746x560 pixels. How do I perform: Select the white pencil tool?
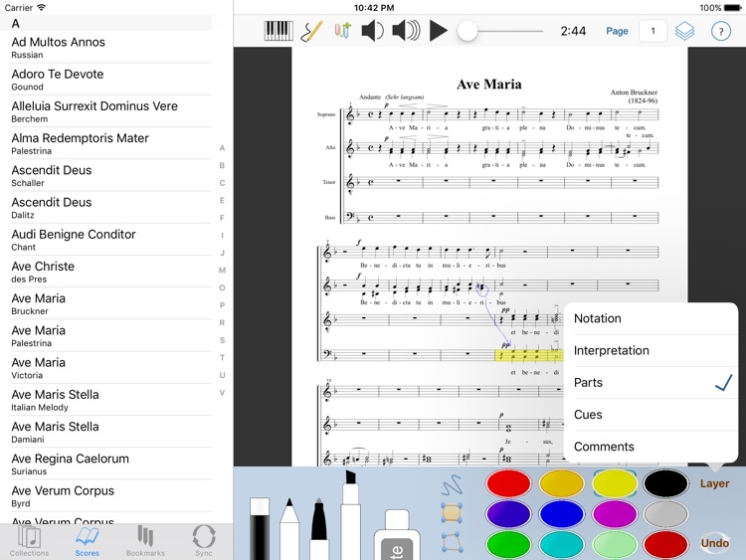(289, 528)
